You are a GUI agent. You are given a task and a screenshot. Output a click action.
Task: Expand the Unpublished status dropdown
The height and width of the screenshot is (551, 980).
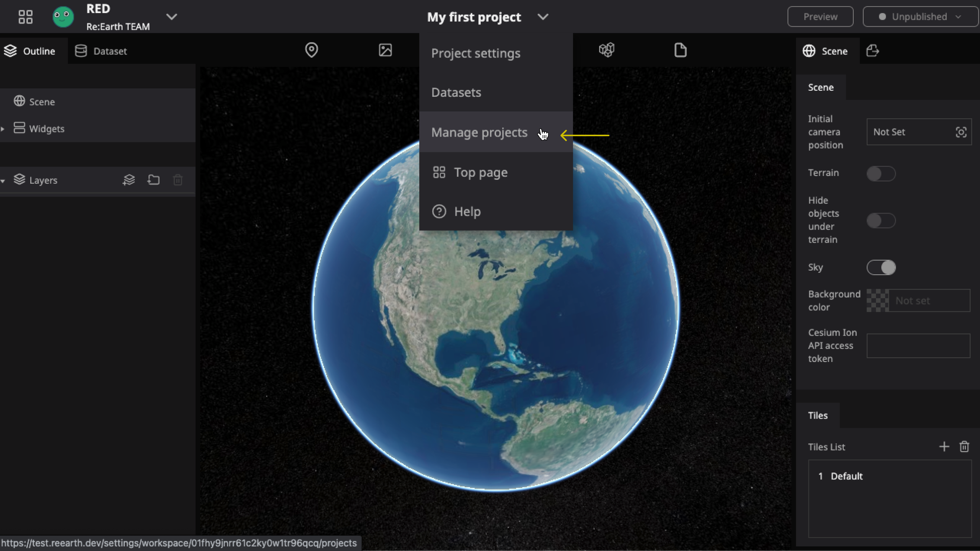pos(959,16)
